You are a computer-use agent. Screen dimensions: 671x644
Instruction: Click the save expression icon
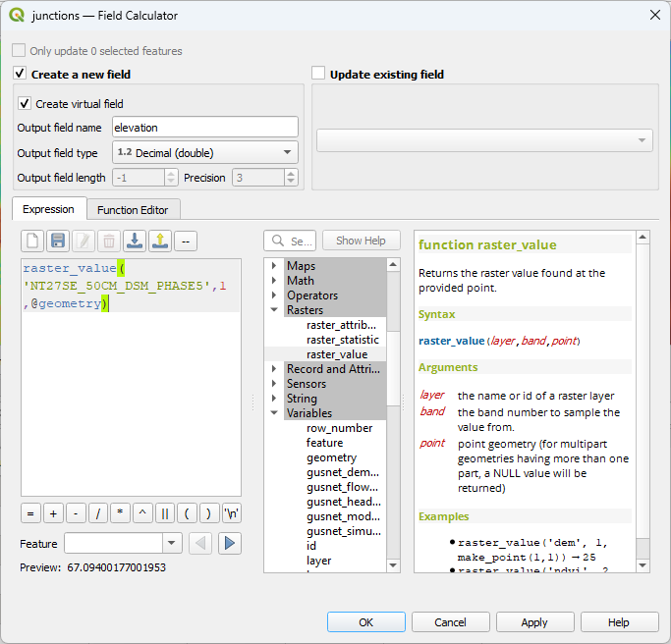click(x=58, y=241)
